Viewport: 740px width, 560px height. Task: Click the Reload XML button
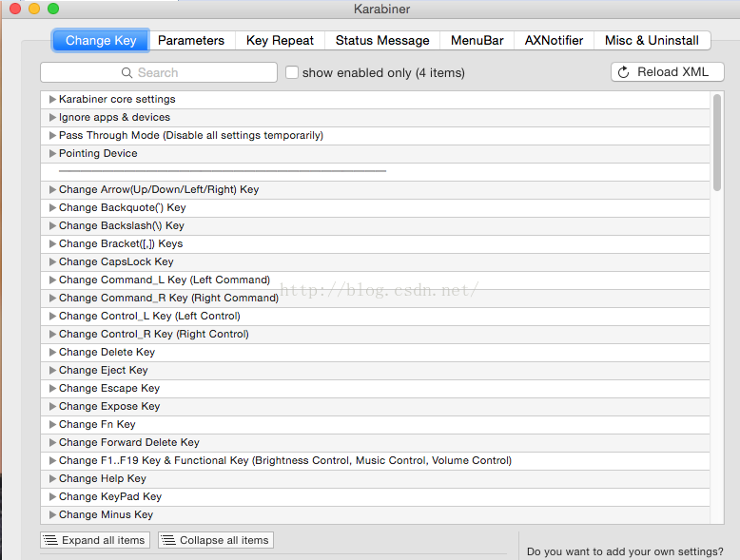click(x=668, y=72)
